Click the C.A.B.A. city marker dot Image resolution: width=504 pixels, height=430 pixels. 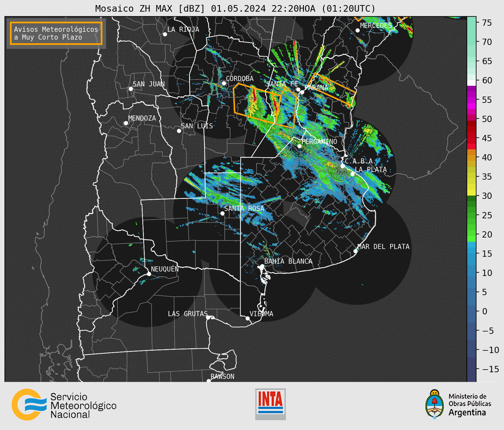(x=343, y=166)
